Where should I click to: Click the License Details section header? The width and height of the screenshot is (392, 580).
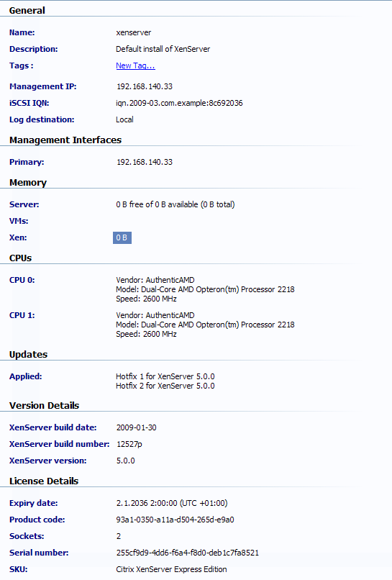coord(44,481)
